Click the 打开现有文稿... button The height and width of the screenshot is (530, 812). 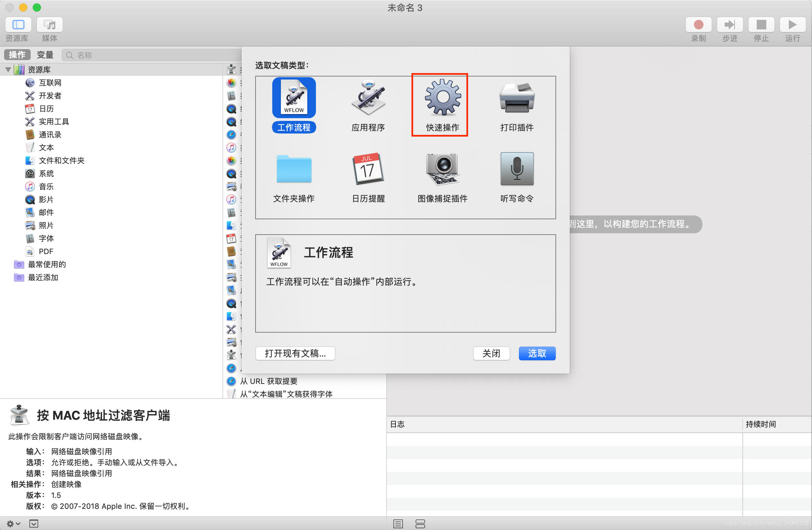point(295,353)
